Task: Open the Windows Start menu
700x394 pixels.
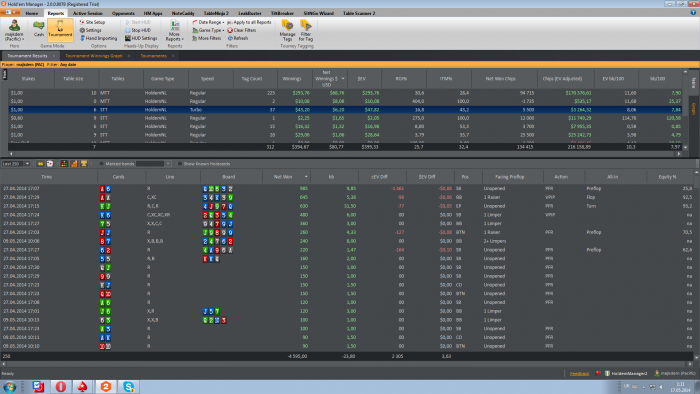Action: (10, 387)
